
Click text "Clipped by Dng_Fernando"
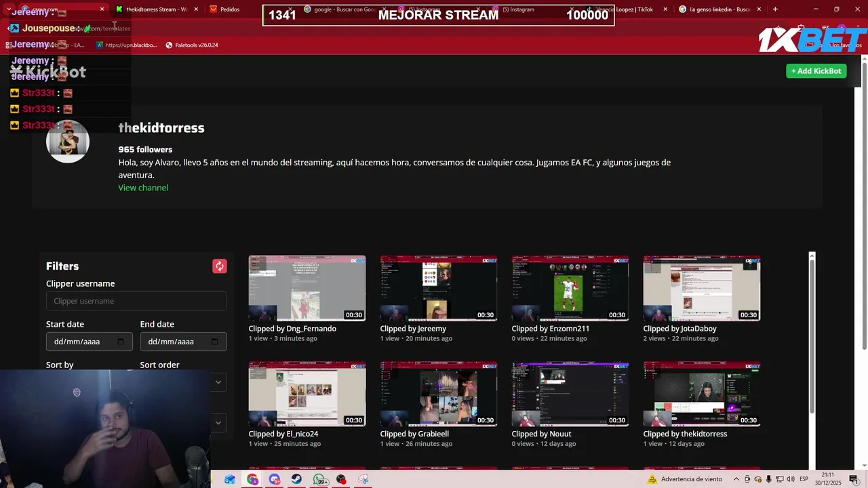point(292,329)
